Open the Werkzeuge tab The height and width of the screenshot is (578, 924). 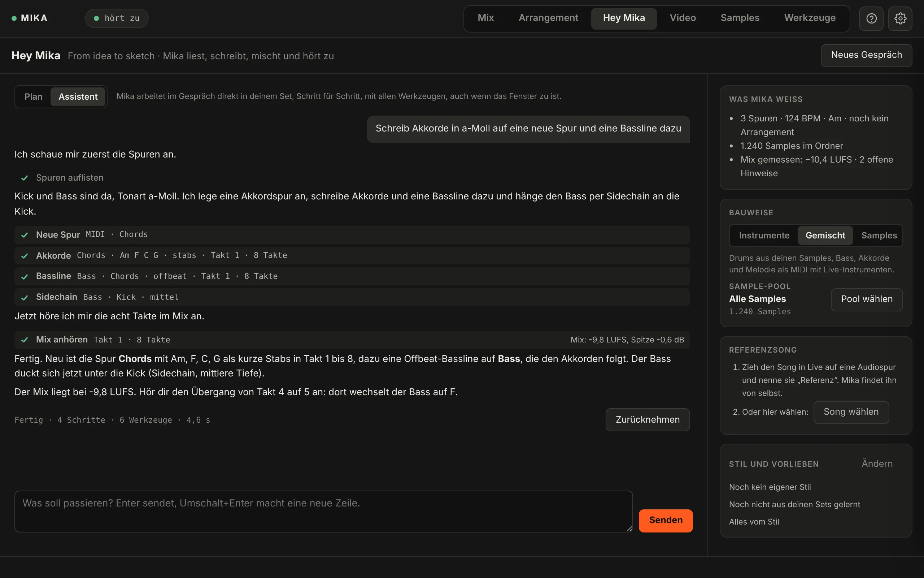point(810,18)
